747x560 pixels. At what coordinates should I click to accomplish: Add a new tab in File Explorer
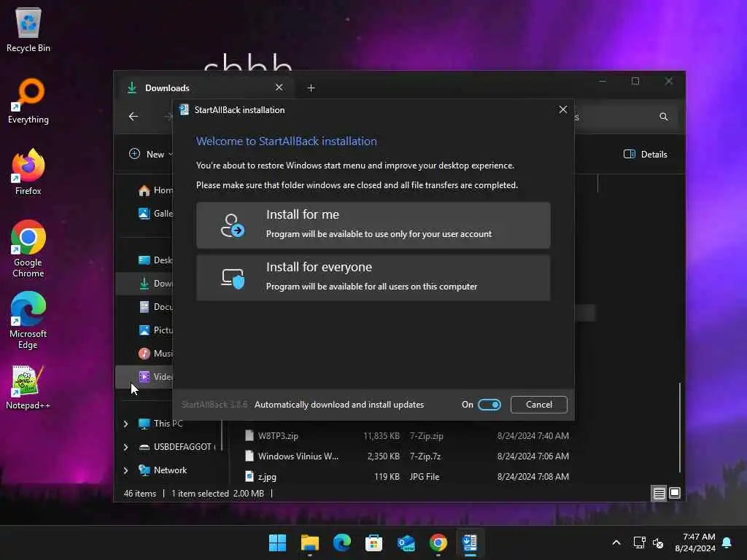pos(311,88)
